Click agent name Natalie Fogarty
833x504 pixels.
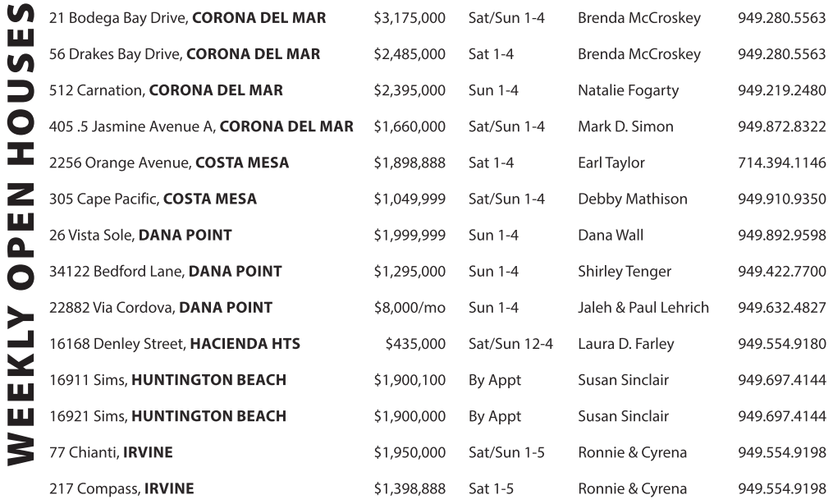pos(628,90)
